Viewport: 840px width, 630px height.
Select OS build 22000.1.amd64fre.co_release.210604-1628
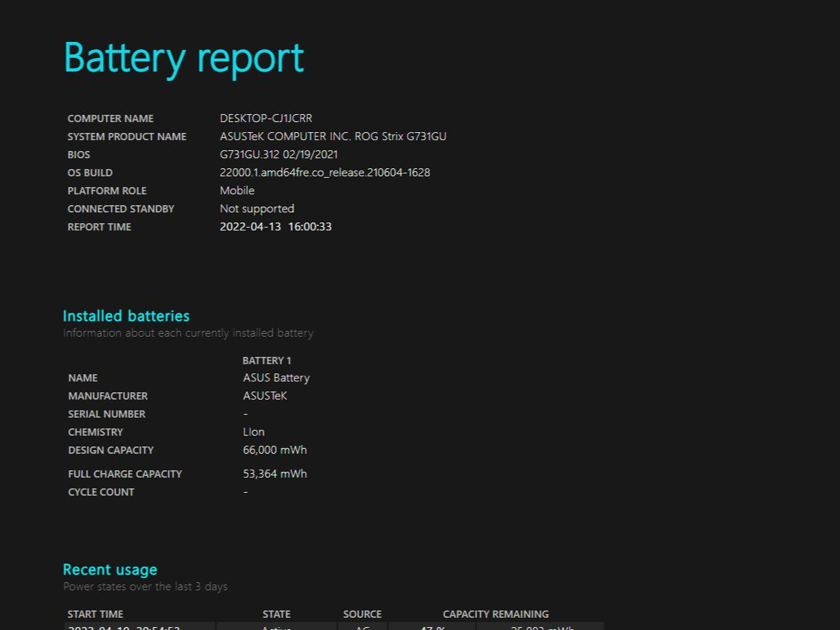tap(325, 173)
